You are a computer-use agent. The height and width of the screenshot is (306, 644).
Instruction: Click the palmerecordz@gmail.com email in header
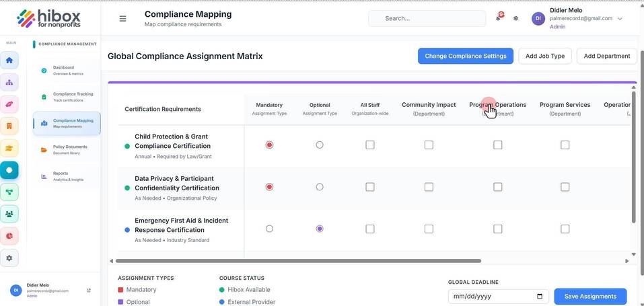[581, 18]
